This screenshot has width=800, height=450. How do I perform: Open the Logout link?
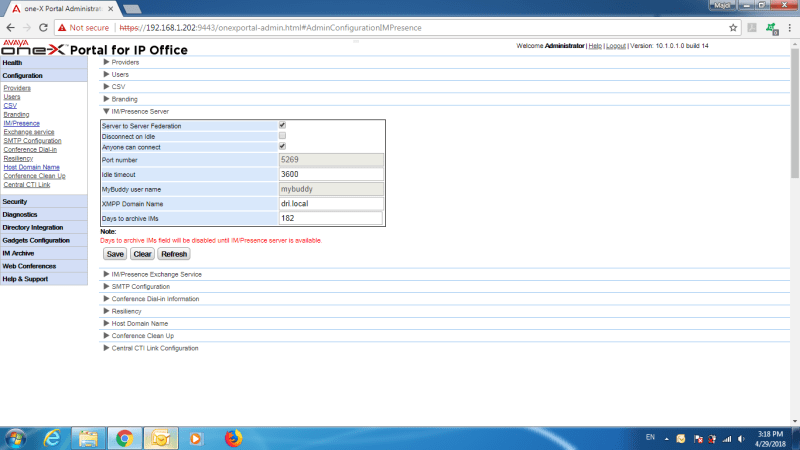616,46
